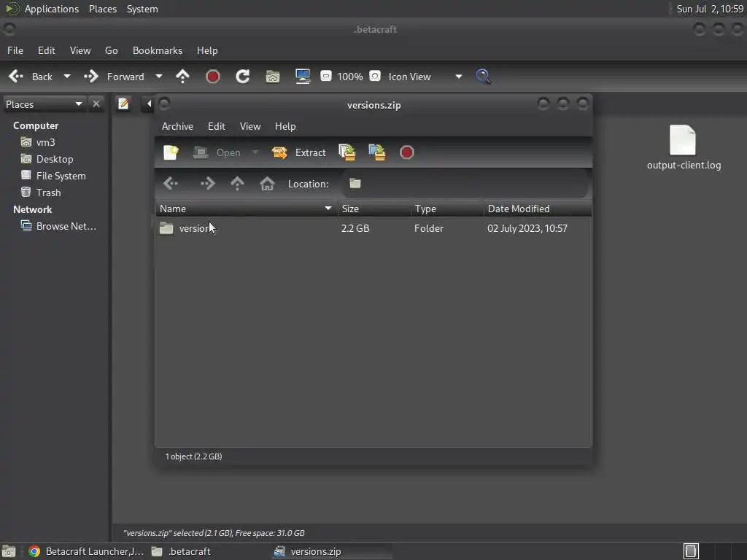Open Help menu in versions.zip window
The image size is (747, 560).
coord(285,126)
